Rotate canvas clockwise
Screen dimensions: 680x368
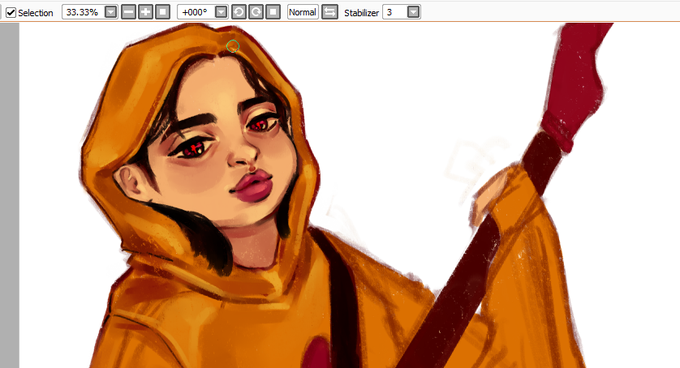pos(256,12)
